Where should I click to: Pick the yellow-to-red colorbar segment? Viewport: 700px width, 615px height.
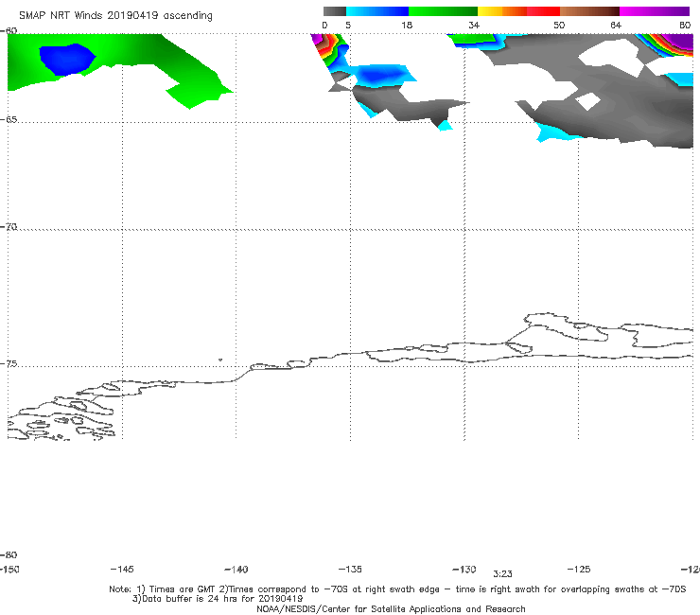518,11
